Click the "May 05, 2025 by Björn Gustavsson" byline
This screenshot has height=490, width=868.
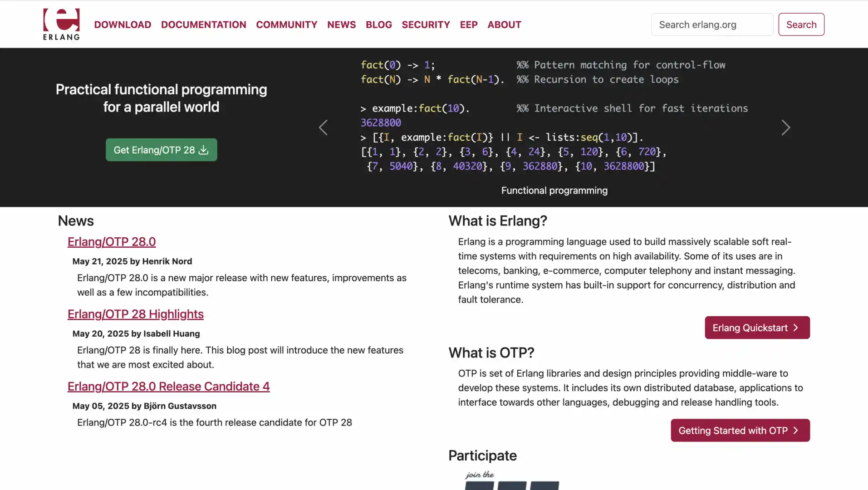coord(144,406)
